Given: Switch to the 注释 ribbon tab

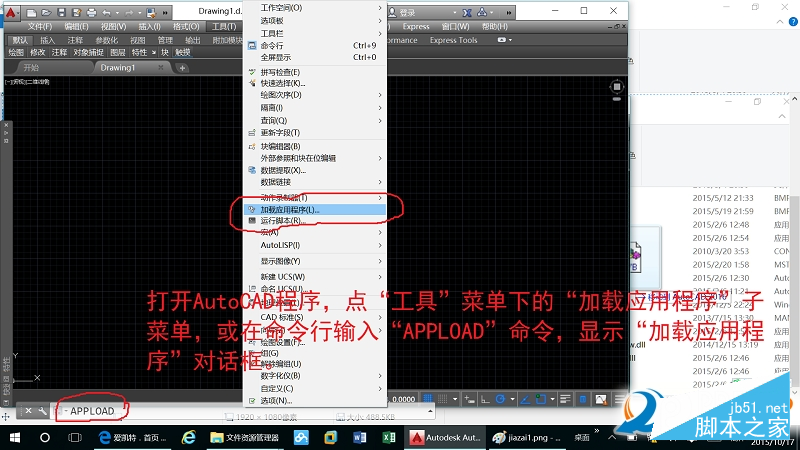Looking at the screenshot, I should [75, 40].
